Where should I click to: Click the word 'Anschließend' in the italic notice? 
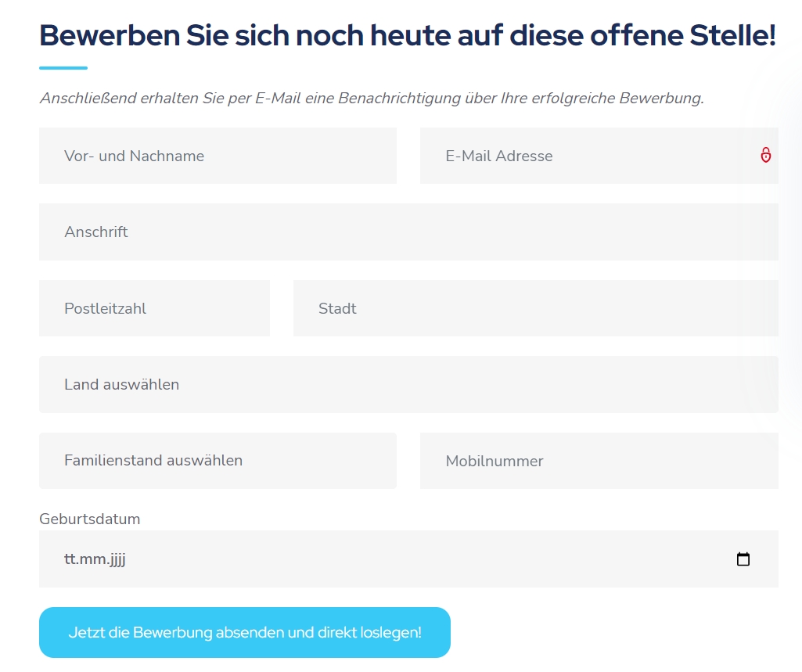tap(88, 98)
